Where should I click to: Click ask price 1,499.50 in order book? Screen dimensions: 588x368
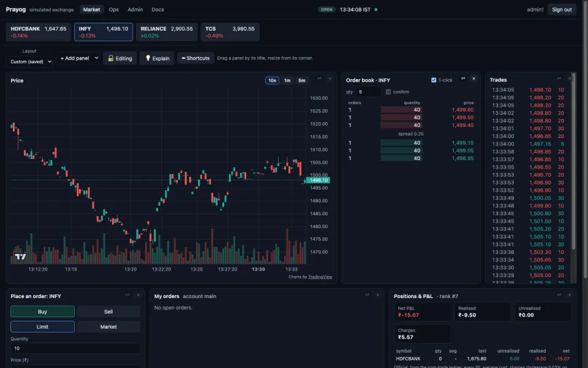pos(462,117)
